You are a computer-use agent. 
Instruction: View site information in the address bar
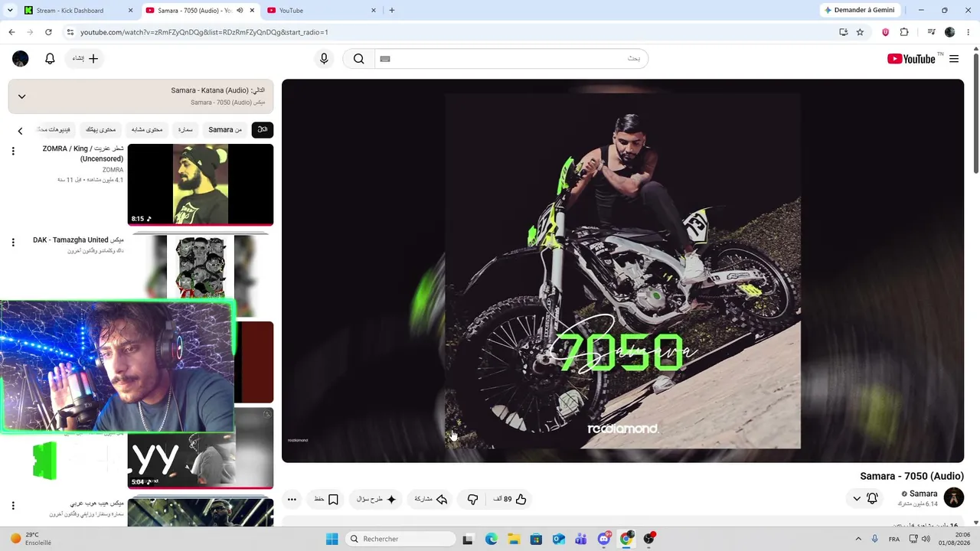70,32
